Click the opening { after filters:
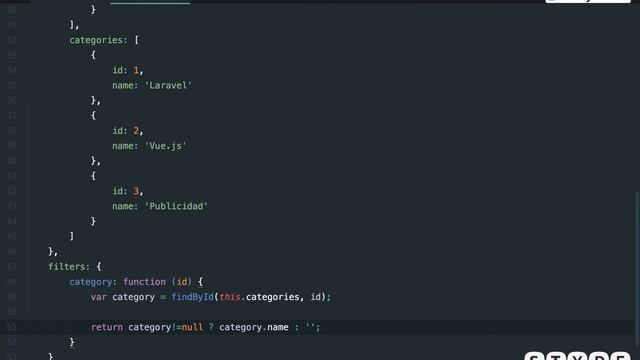 coord(98,267)
